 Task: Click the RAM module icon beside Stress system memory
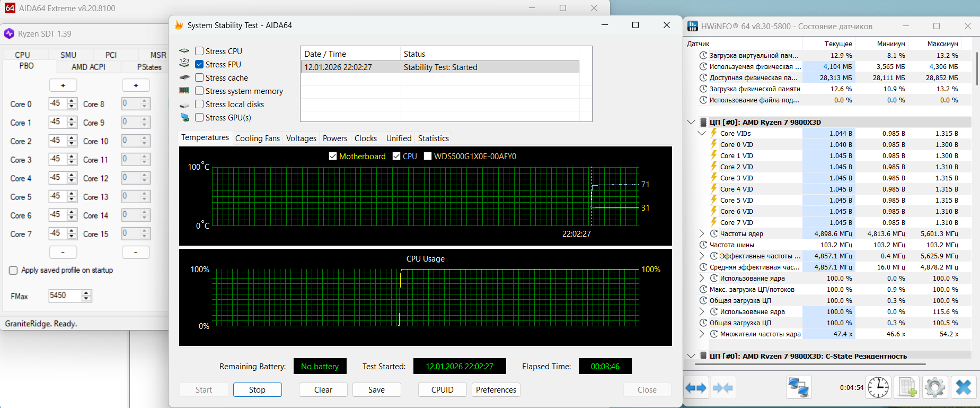click(184, 91)
